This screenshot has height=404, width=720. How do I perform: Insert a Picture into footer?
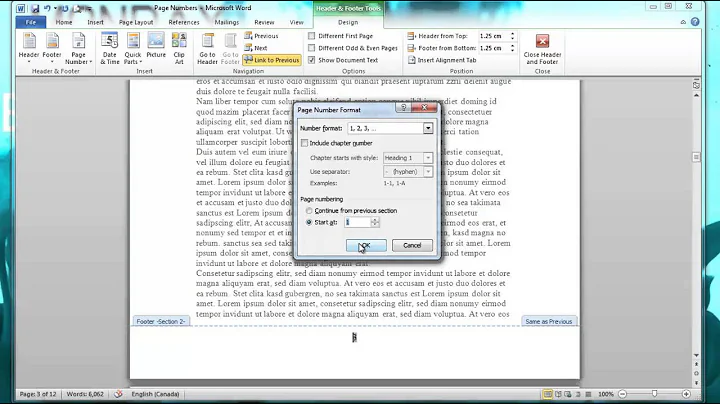(156, 46)
